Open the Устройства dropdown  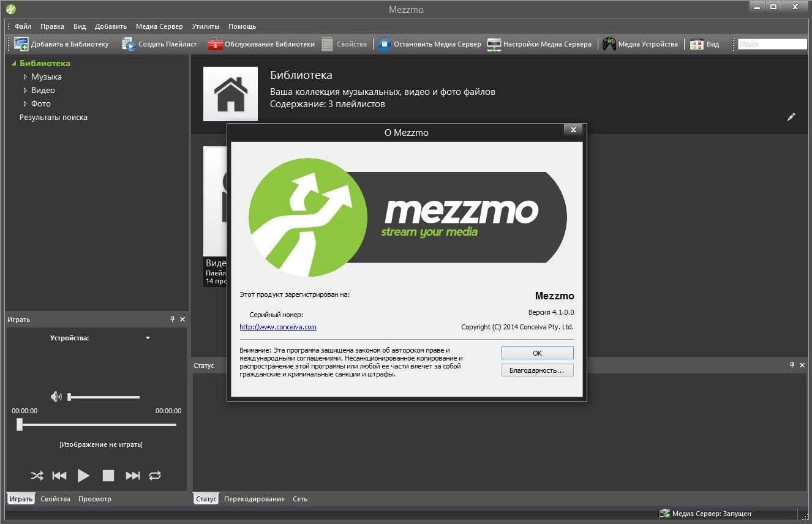pos(148,338)
